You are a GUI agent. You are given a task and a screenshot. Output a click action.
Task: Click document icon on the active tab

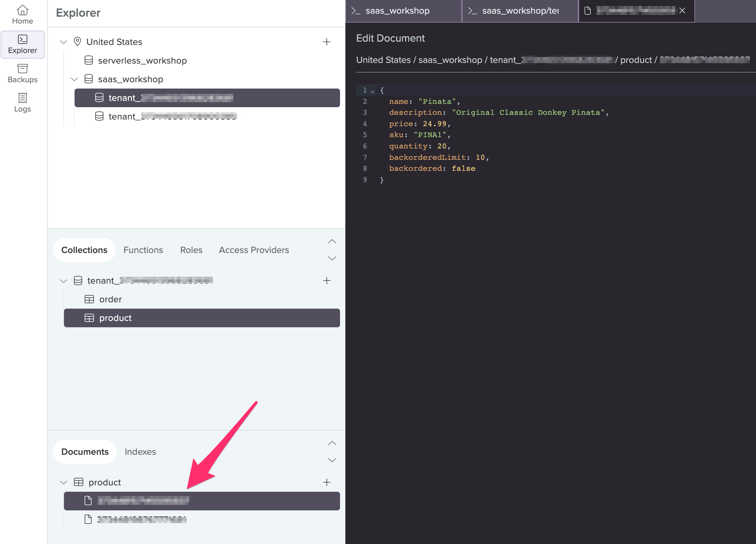pyautogui.click(x=588, y=11)
